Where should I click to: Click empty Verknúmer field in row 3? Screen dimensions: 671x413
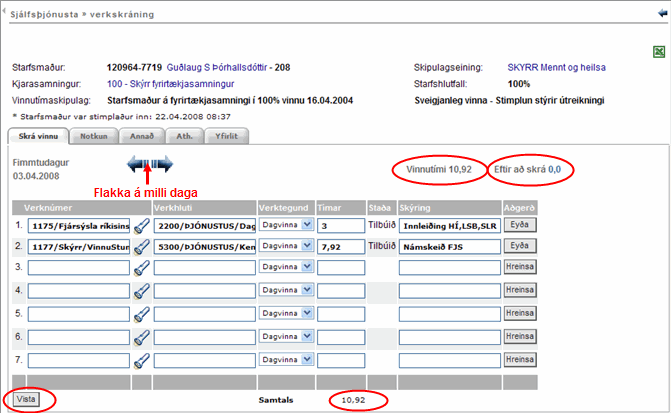tap(79, 268)
